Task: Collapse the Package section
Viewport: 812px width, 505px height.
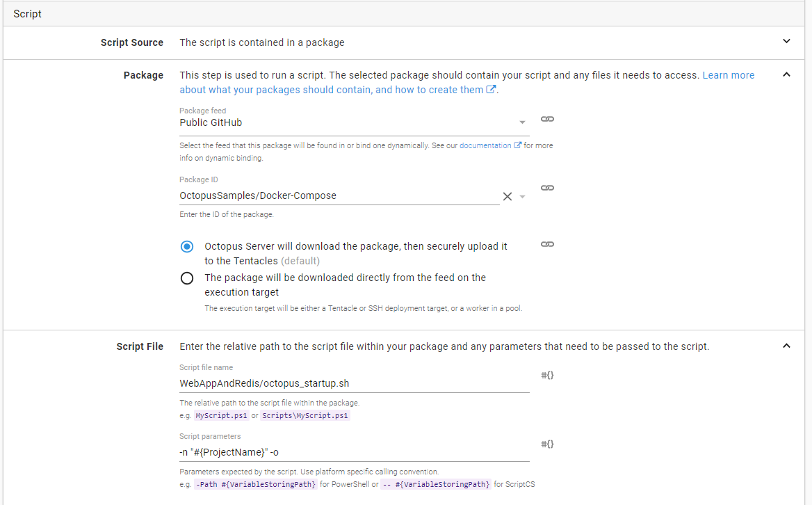Action: [x=786, y=74]
